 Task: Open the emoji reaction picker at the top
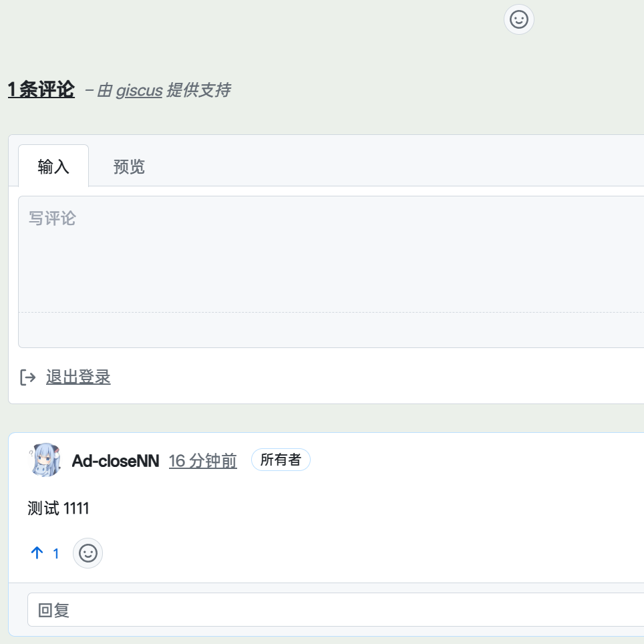[518, 19]
